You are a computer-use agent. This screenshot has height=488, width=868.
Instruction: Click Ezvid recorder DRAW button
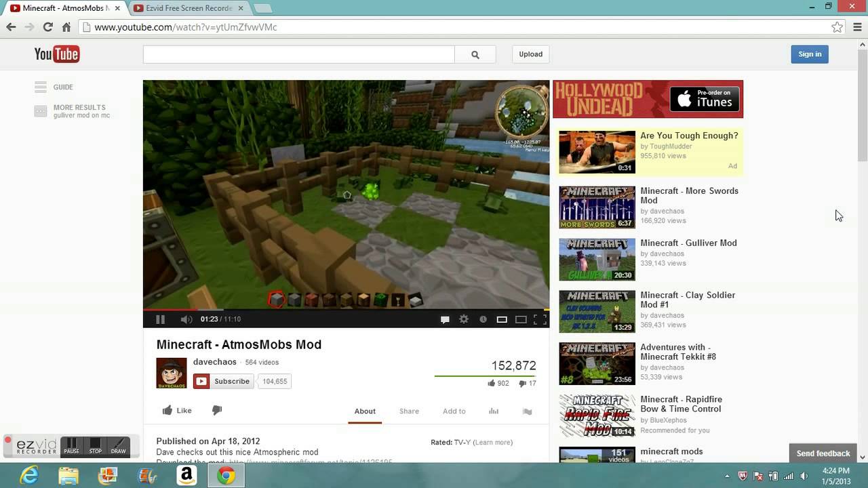pyautogui.click(x=119, y=446)
